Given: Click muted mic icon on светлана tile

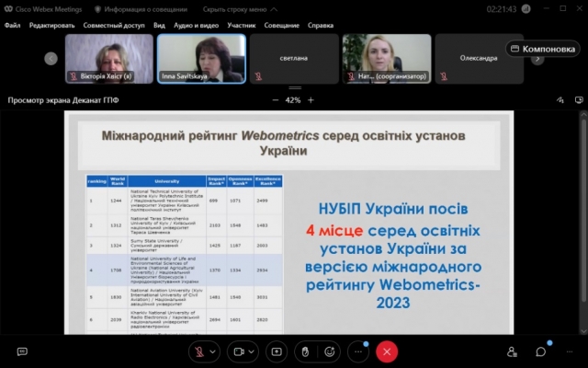Looking at the screenshot, I should point(258,76).
